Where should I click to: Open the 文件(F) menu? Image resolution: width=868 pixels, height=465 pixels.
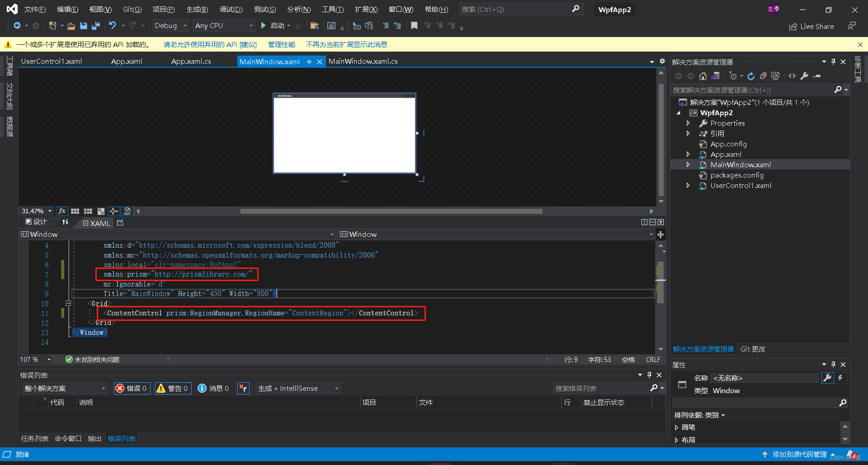(x=35, y=9)
